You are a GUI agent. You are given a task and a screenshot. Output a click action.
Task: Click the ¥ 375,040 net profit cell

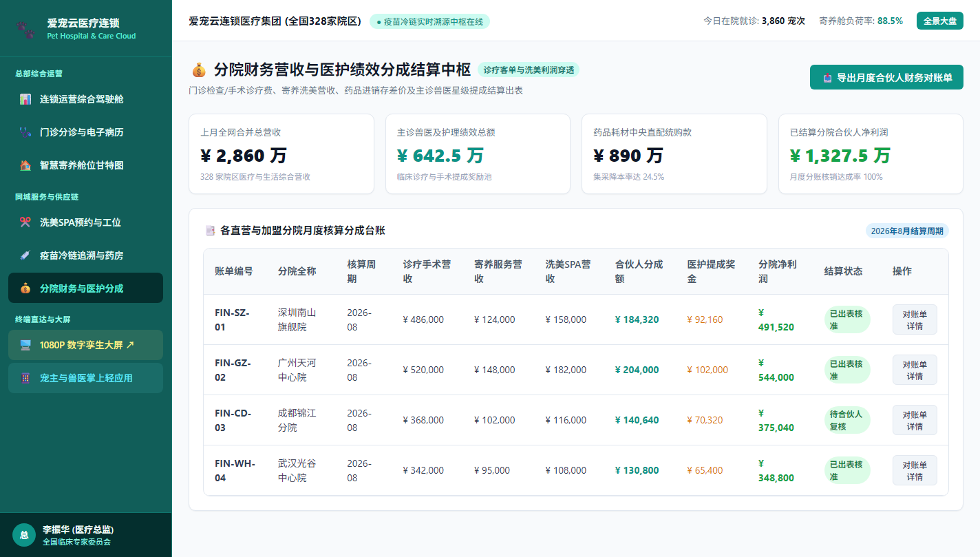(x=776, y=420)
